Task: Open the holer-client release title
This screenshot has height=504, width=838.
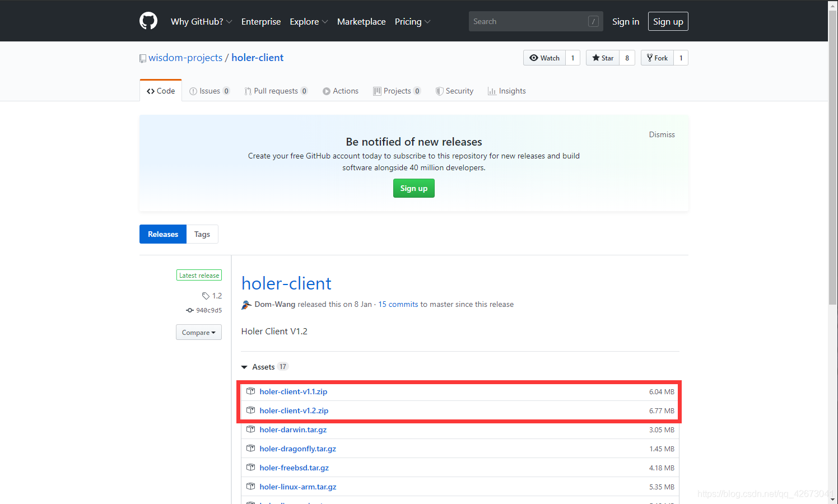Action: pos(286,283)
